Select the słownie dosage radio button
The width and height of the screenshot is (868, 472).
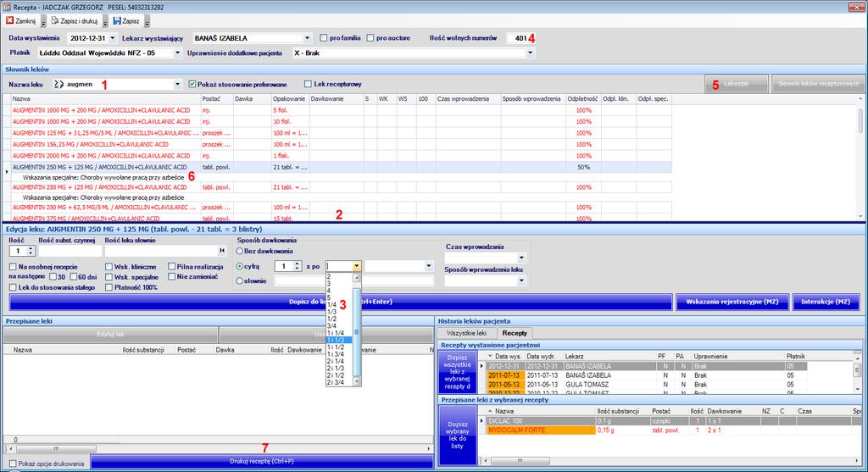240,281
